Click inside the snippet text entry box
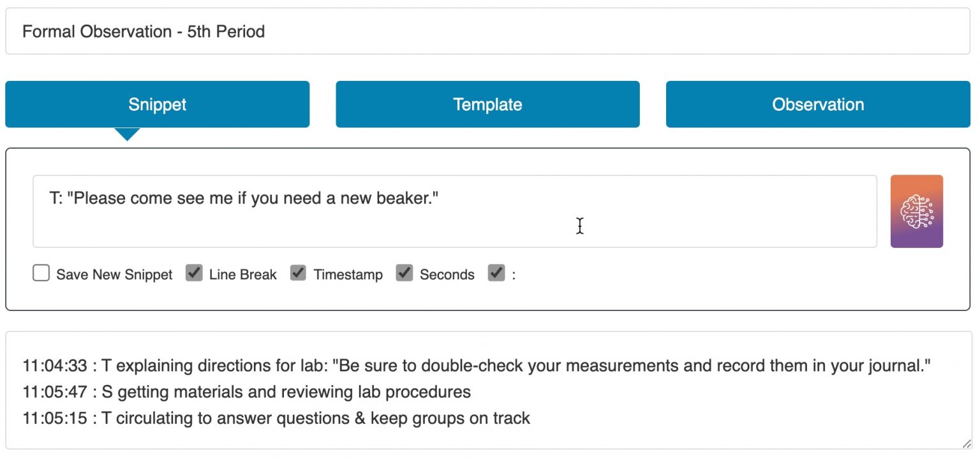 click(x=455, y=210)
